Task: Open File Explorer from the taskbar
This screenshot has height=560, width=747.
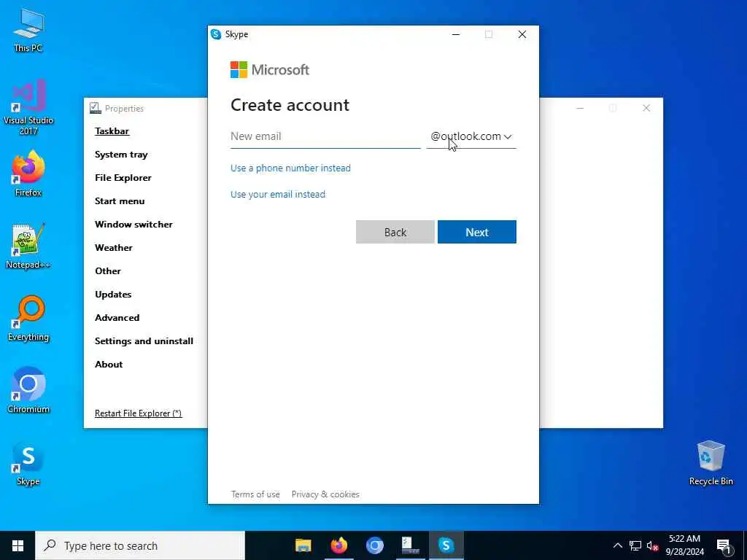Action: [x=303, y=545]
